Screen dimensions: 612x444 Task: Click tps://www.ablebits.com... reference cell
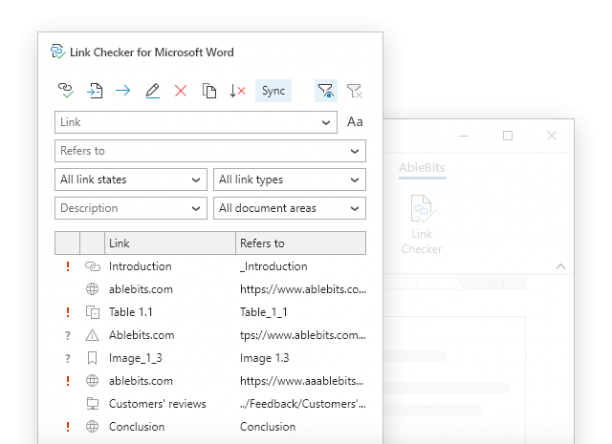[x=303, y=335]
